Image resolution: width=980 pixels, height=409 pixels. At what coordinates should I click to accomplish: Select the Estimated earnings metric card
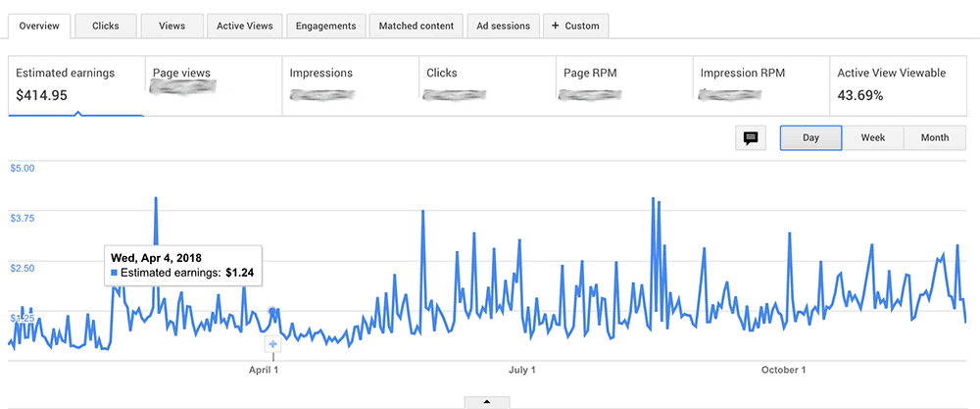click(76, 85)
